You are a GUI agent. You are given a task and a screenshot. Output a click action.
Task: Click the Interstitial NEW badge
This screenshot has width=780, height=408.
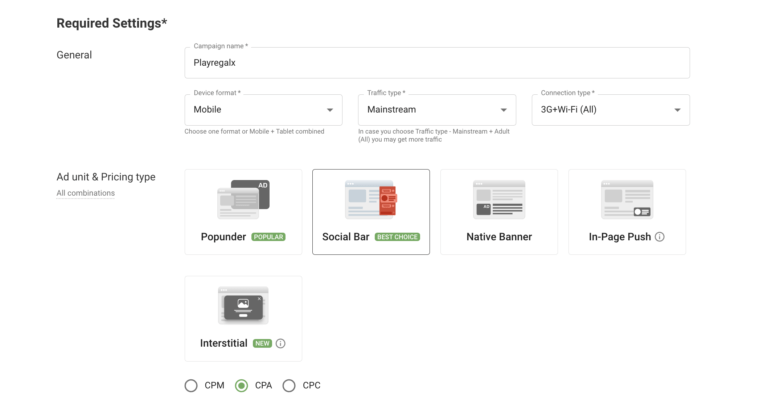point(262,344)
